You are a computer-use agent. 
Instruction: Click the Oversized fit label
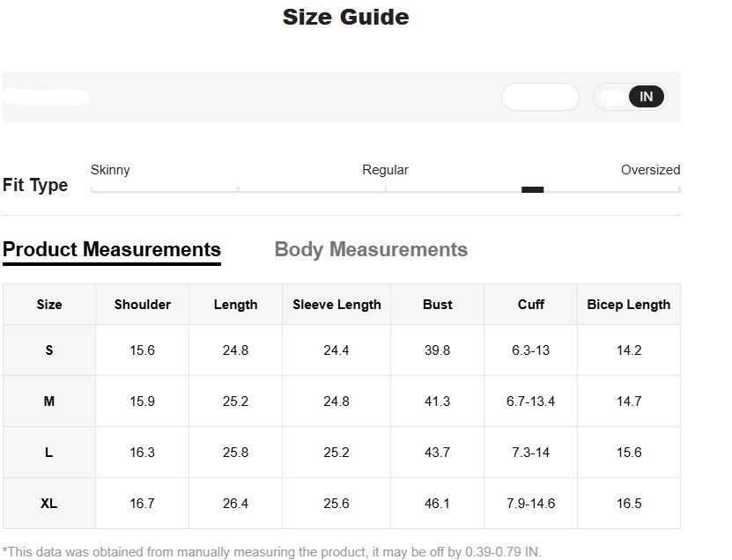(x=650, y=170)
